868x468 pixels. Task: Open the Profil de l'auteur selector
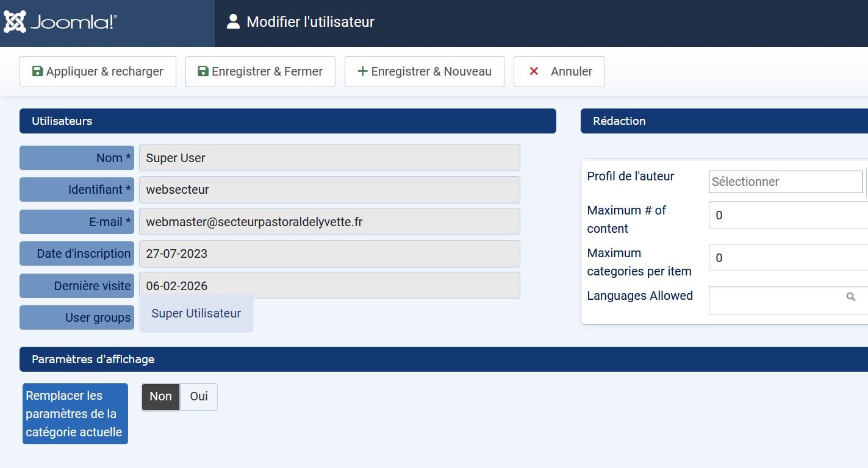click(785, 182)
